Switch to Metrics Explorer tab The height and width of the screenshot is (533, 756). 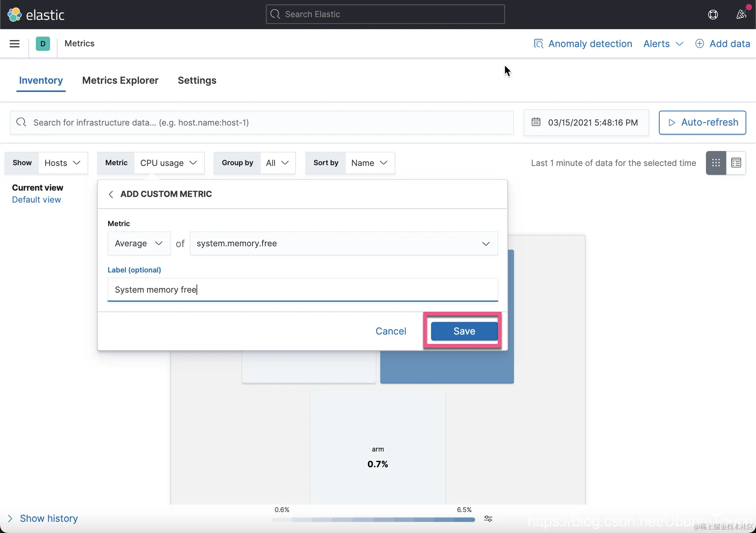click(120, 80)
